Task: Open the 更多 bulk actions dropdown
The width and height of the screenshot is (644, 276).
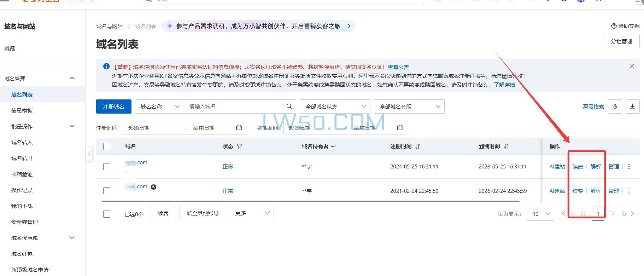Action: 252,213
